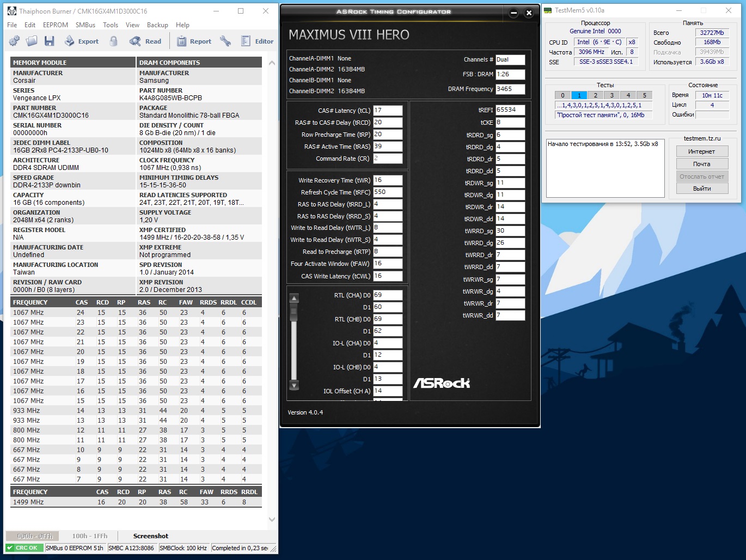Screen dimensions: 746x560
Task: Click the Почта button in TestMem5
Action: [x=702, y=164]
